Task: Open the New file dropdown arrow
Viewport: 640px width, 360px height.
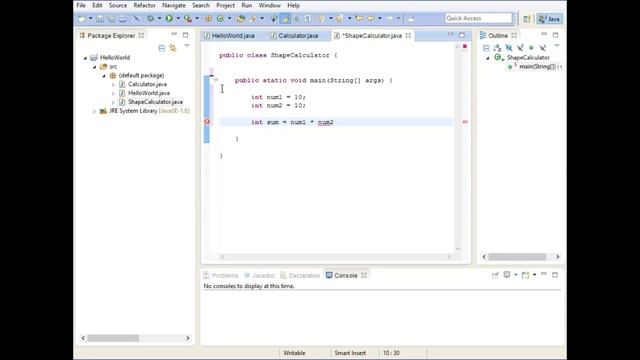Action: point(90,18)
